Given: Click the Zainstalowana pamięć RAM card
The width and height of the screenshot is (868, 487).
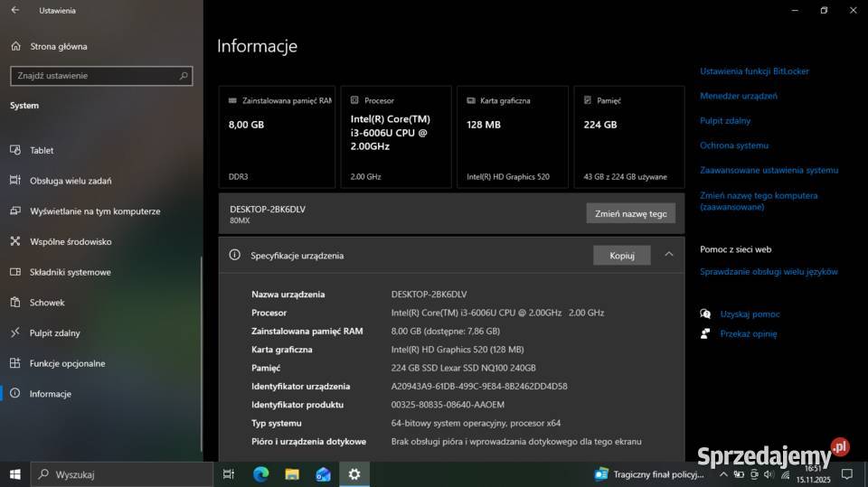Looking at the screenshot, I should point(277,136).
